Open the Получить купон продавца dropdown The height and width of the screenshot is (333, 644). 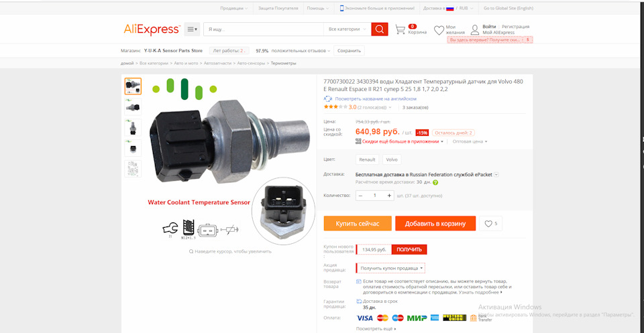(390, 268)
